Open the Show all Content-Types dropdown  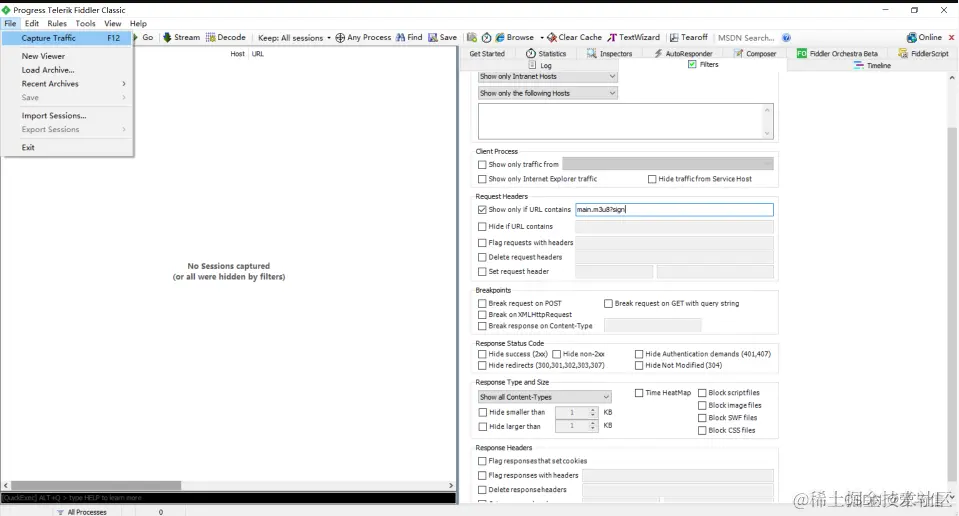(x=544, y=397)
